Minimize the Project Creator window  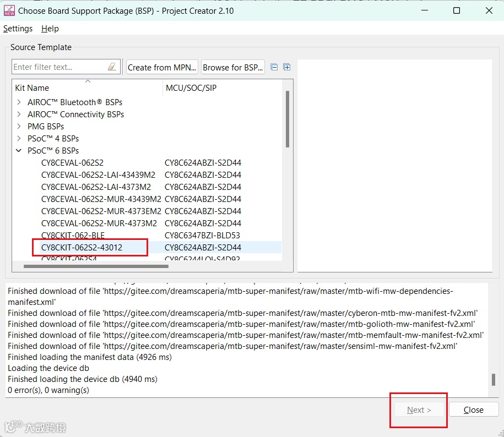tap(425, 10)
